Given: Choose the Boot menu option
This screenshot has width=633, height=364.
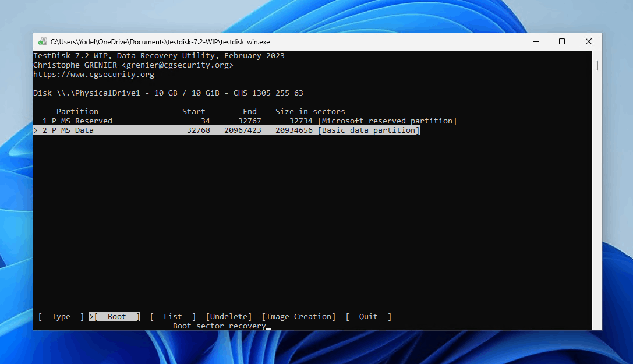Looking at the screenshot, I should click(115, 317).
